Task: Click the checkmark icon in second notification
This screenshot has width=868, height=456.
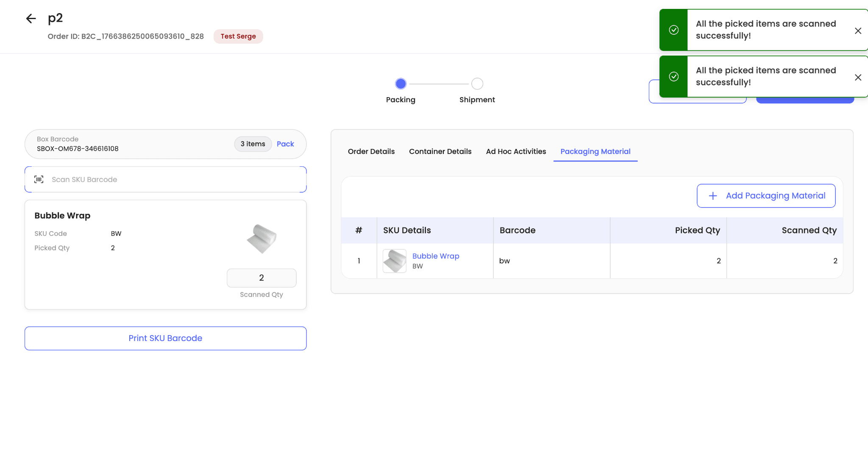Action: [x=673, y=76]
